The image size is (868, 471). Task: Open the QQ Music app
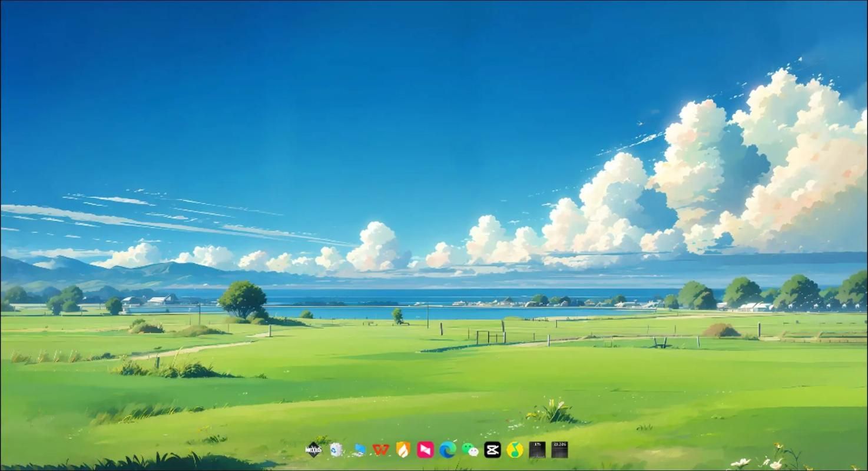point(515,450)
